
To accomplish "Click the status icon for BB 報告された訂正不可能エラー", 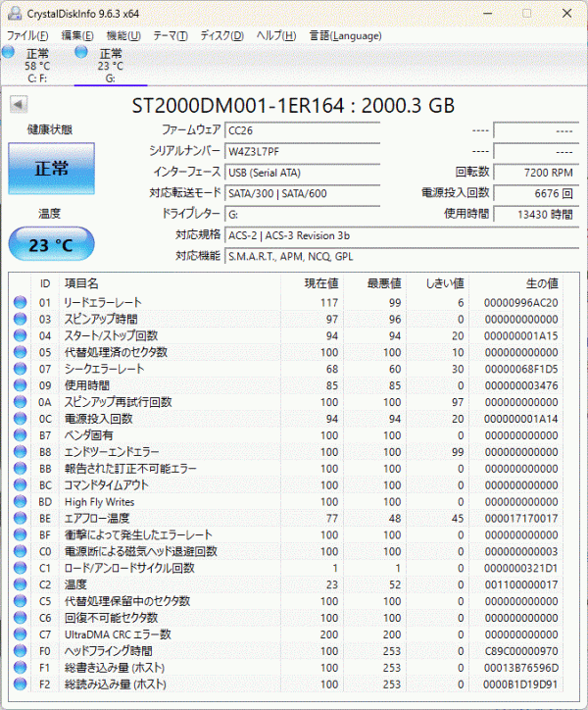I will [20, 468].
